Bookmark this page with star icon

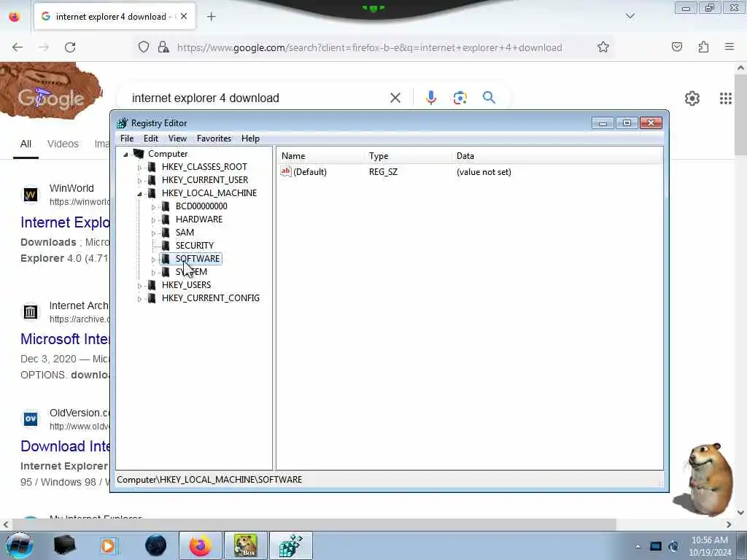pos(603,47)
